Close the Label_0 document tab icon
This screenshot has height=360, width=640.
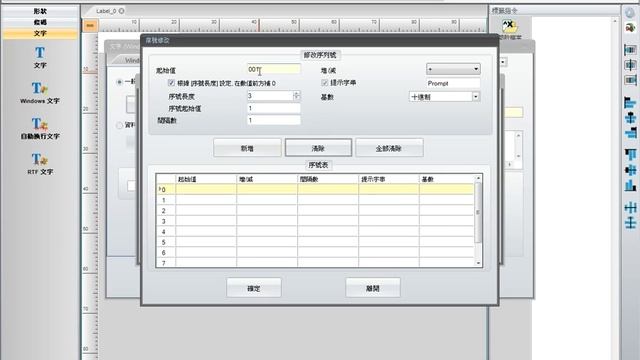tap(122, 11)
